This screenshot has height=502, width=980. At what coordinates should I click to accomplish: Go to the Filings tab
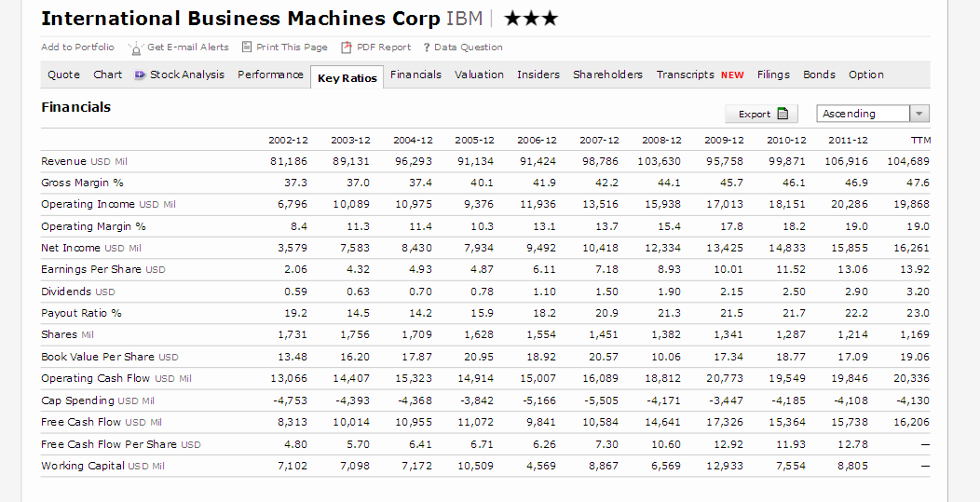tap(773, 75)
